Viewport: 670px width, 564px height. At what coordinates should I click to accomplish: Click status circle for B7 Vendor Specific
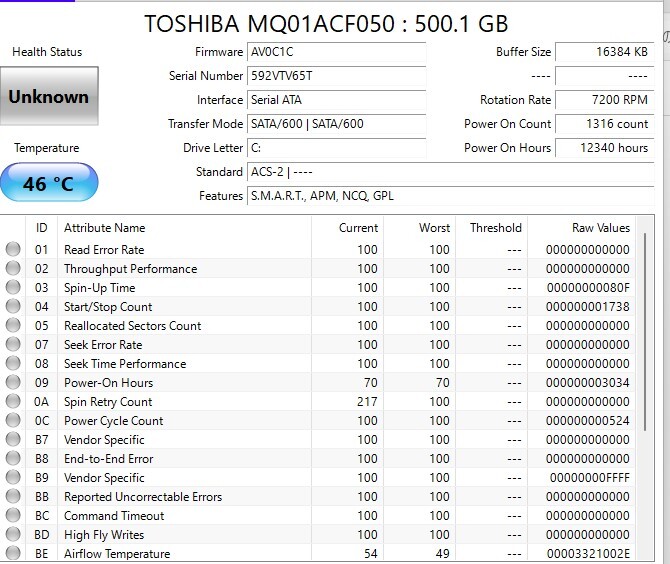point(13,439)
